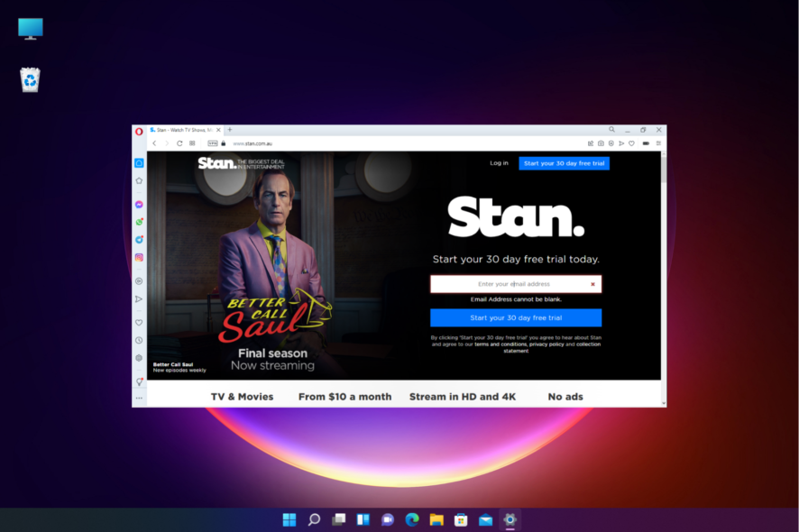Open the Opera sidebar home icon
Screen dimensions: 799x532
(x=139, y=163)
